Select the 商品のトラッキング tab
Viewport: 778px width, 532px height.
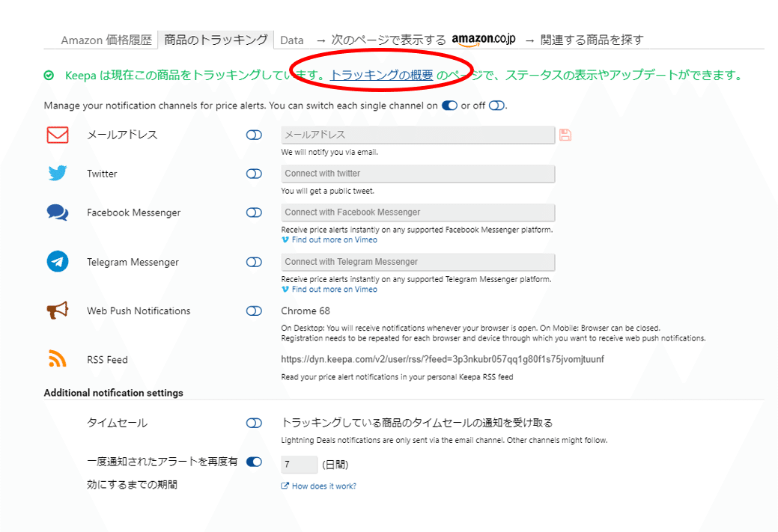coord(216,40)
